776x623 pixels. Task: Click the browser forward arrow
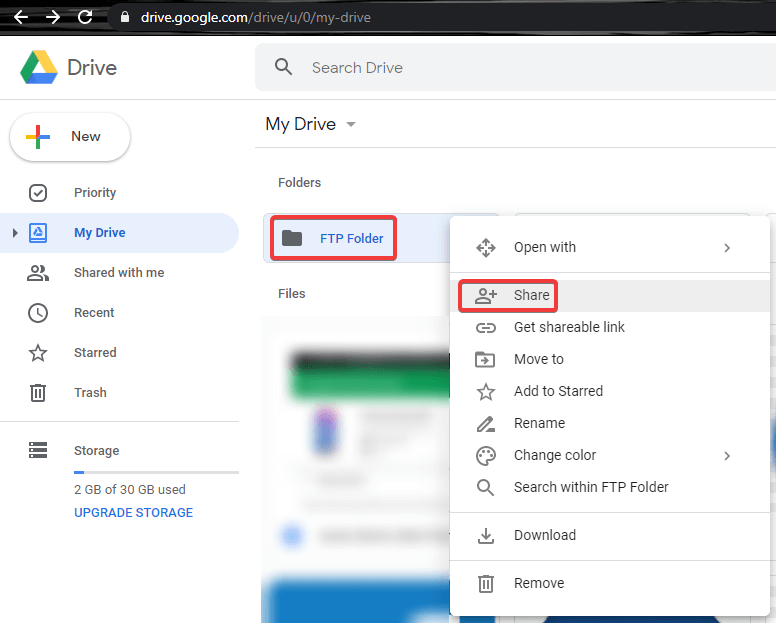52,17
